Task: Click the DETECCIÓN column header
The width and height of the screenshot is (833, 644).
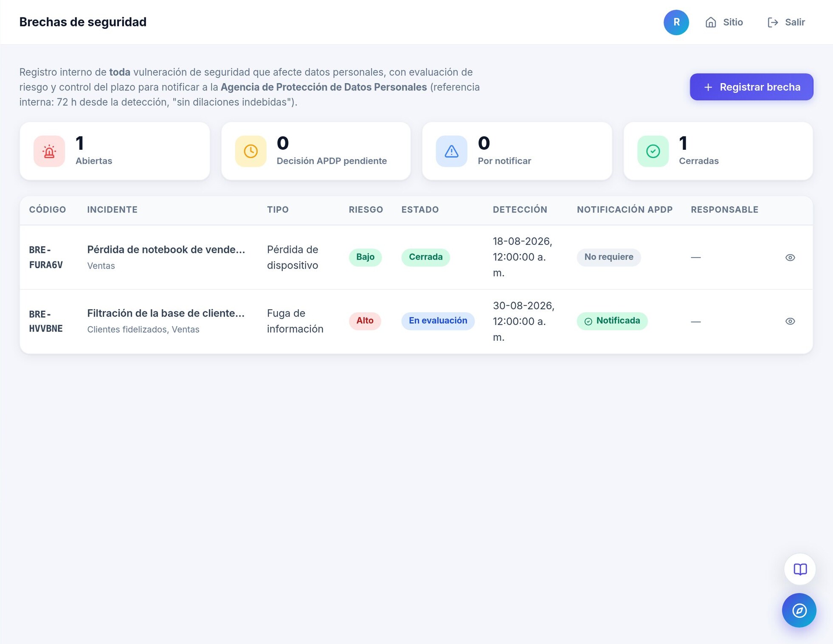Action: (x=520, y=210)
